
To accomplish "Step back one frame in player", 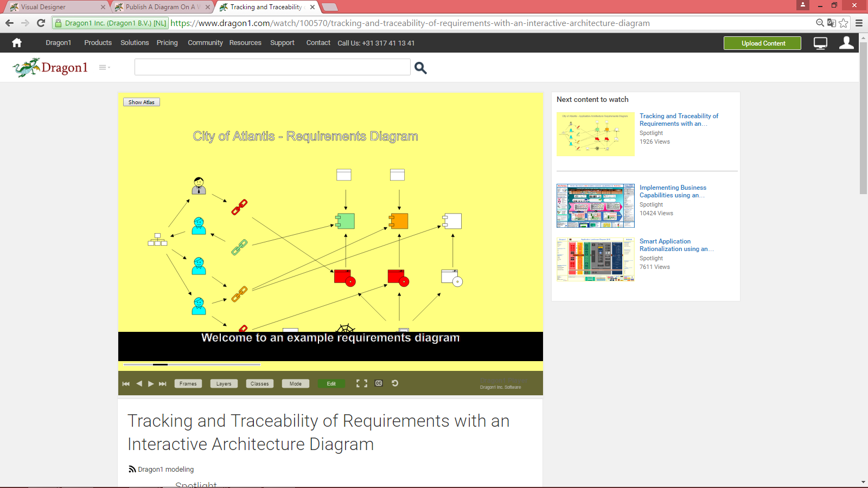I will [x=139, y=383].
